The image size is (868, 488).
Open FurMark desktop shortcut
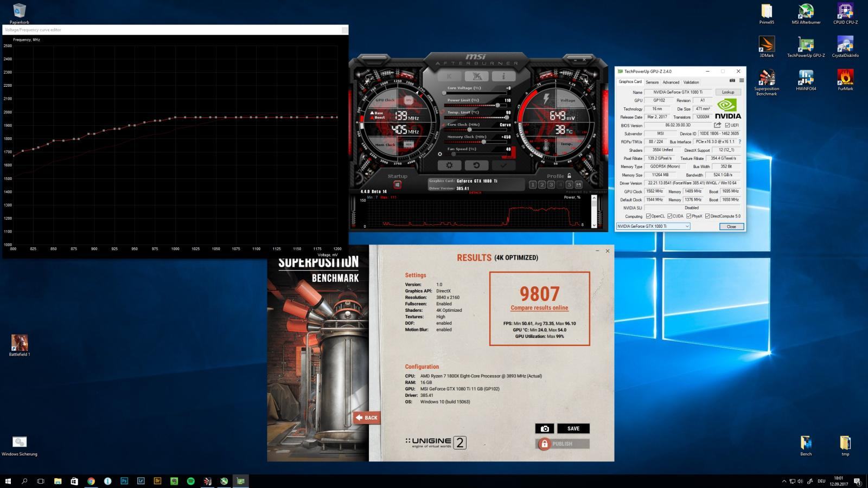(x=845, y=80)
